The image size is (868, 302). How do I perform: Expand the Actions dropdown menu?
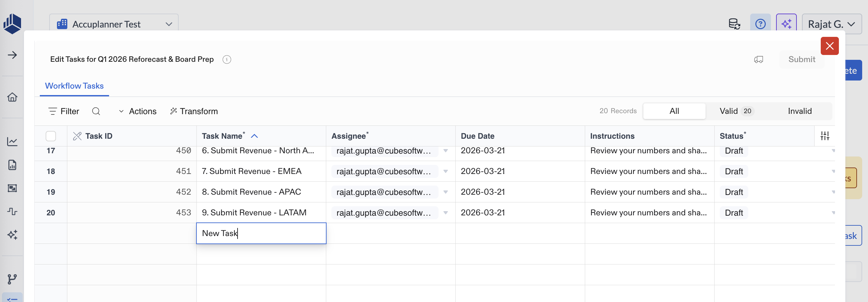click(x=138, y=111)
